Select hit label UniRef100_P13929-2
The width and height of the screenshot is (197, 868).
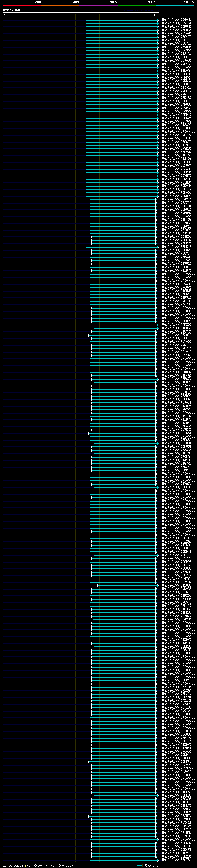tap(179, 765)
